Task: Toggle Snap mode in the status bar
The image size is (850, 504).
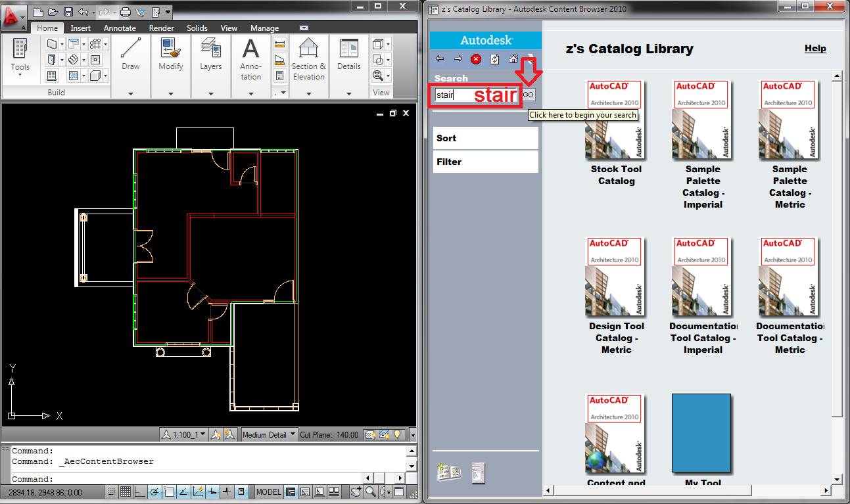Action: click(x=110, y=492)
